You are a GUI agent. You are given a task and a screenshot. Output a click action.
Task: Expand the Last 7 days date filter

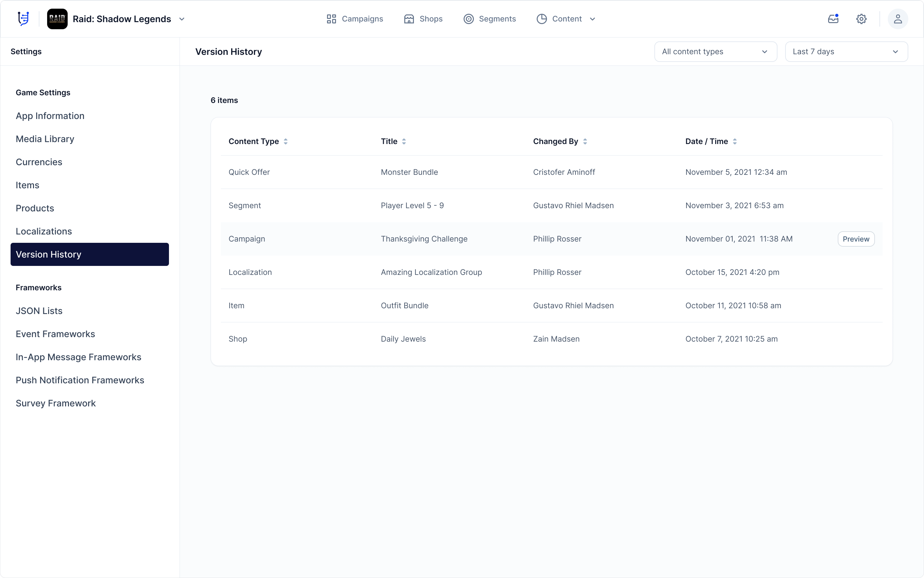[x=846, y=51]
